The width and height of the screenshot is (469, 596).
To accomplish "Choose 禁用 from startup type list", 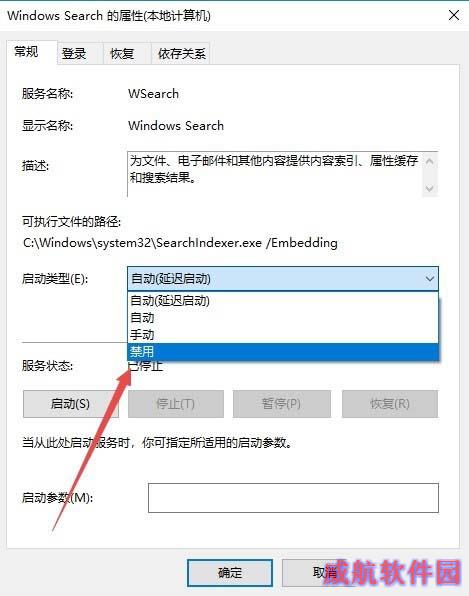I will [x=283, y=352].
